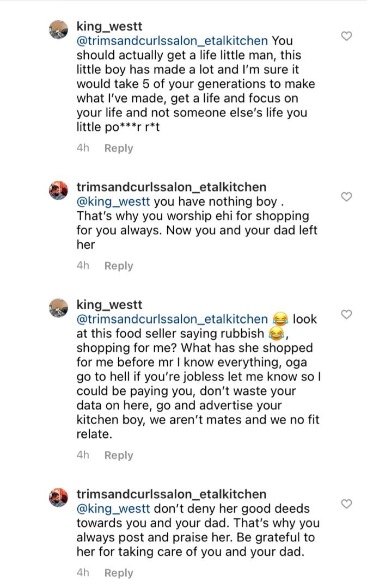Screen dimensions: 367x588
Task: Open king_westt username on third comment
Action: click(109, 305)
